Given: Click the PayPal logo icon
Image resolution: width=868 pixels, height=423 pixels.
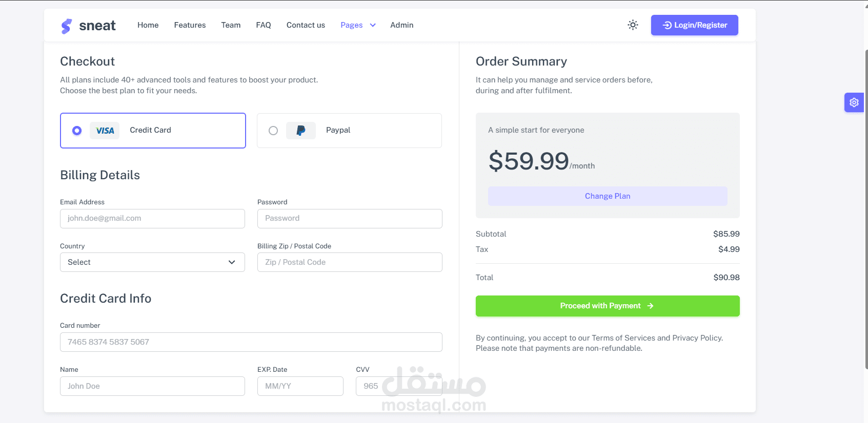Looking at the screenshot, I should click(301, 131).
